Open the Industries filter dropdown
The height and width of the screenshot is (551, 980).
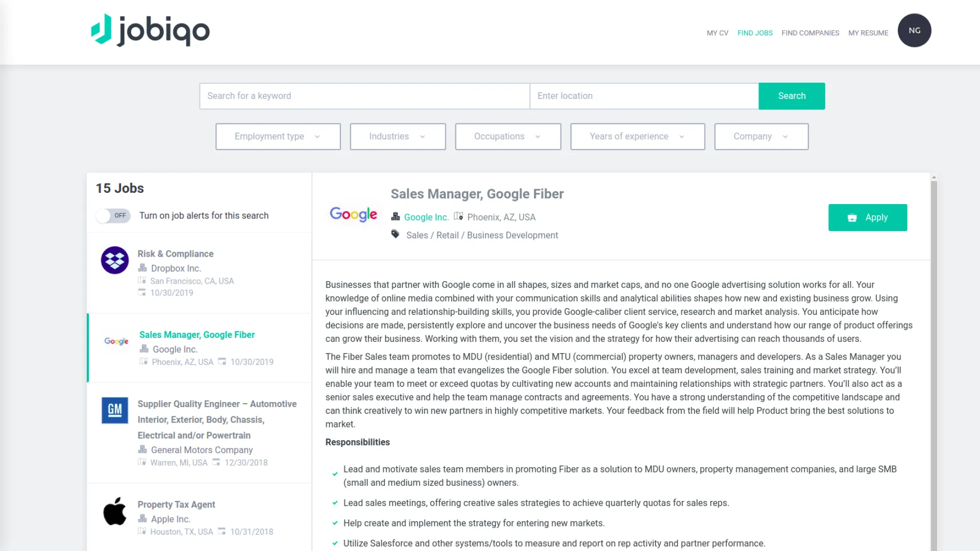(398, 137)
